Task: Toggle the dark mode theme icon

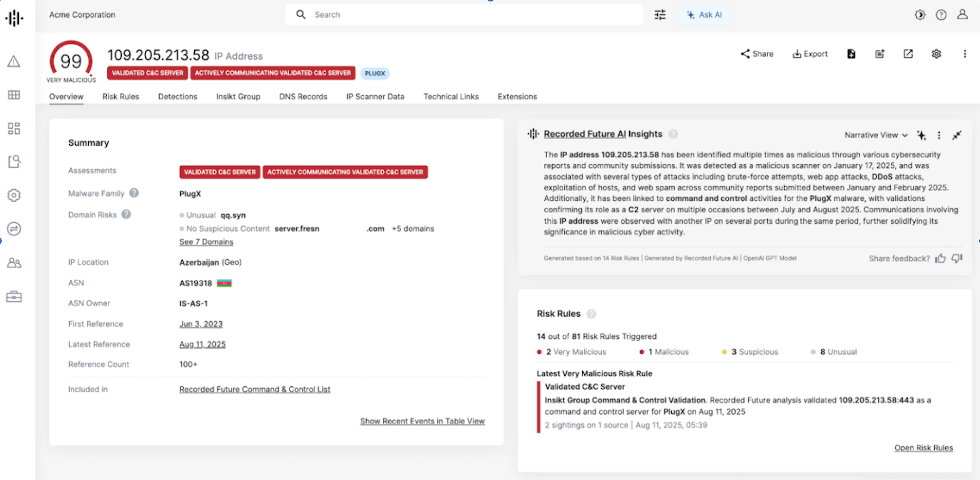Action: pyautogui.click(x=920, y=15)
